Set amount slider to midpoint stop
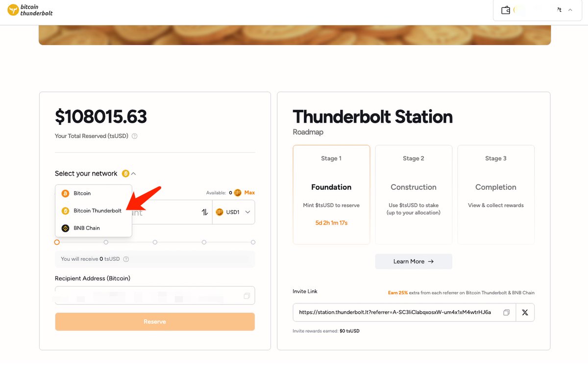Screen dimensions: 588x368 click(155, 242)
